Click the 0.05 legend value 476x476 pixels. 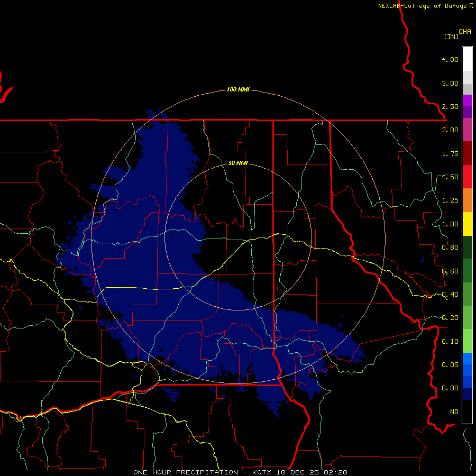point(450,364)
